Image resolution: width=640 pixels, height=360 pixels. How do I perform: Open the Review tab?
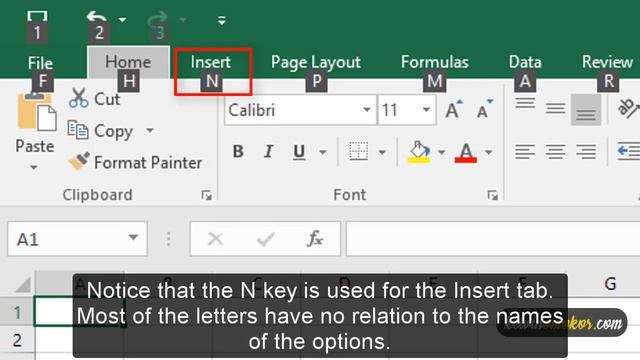coord(607,62)
